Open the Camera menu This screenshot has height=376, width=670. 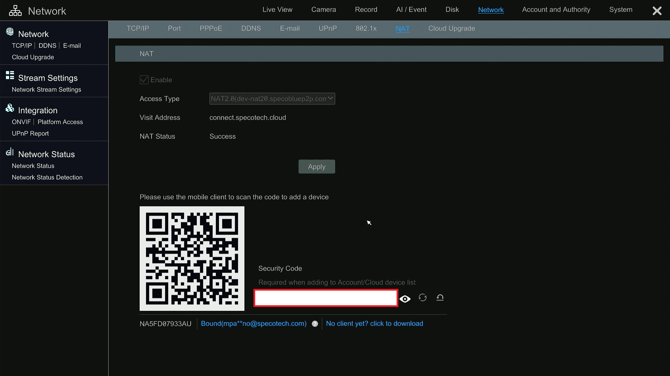[x=323, y=9]
